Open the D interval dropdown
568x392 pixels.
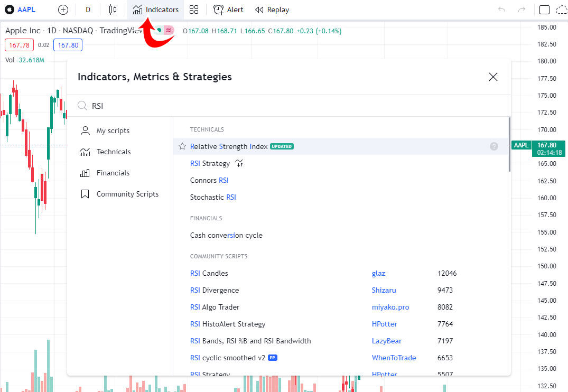[x=88, y=9]
